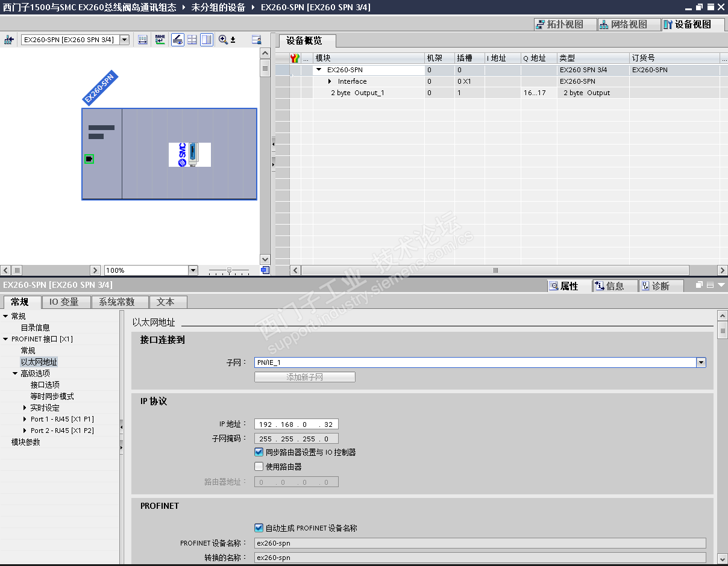The width and height of the screenshot is (728, 566).
Task: Click the EX260-SPN device label banner
Action: pos(100,89)
